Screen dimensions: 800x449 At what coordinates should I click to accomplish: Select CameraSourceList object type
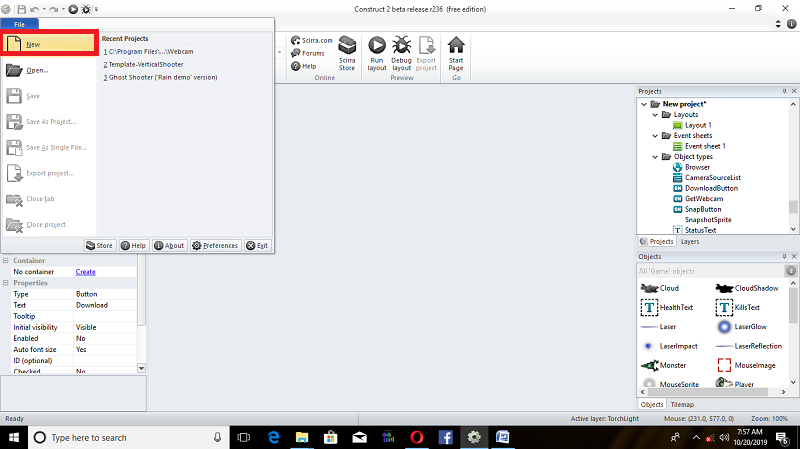pos(707,178)
